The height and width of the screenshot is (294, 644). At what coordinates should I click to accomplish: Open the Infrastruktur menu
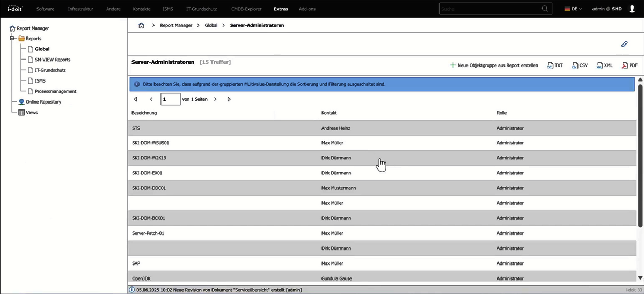(80, 9)
